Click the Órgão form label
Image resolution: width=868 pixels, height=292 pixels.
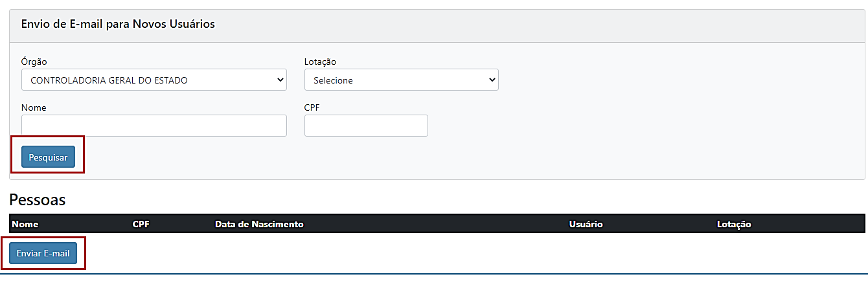coord(34,62)
